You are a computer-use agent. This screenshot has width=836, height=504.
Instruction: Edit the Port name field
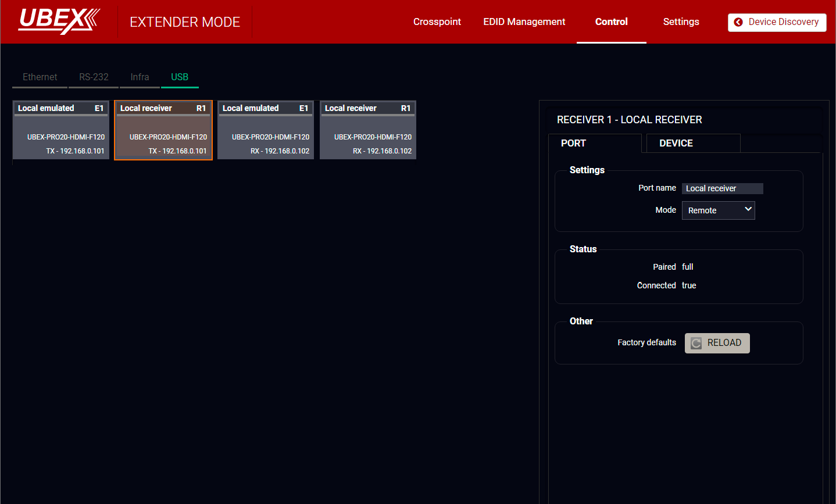tap(722, 188)
